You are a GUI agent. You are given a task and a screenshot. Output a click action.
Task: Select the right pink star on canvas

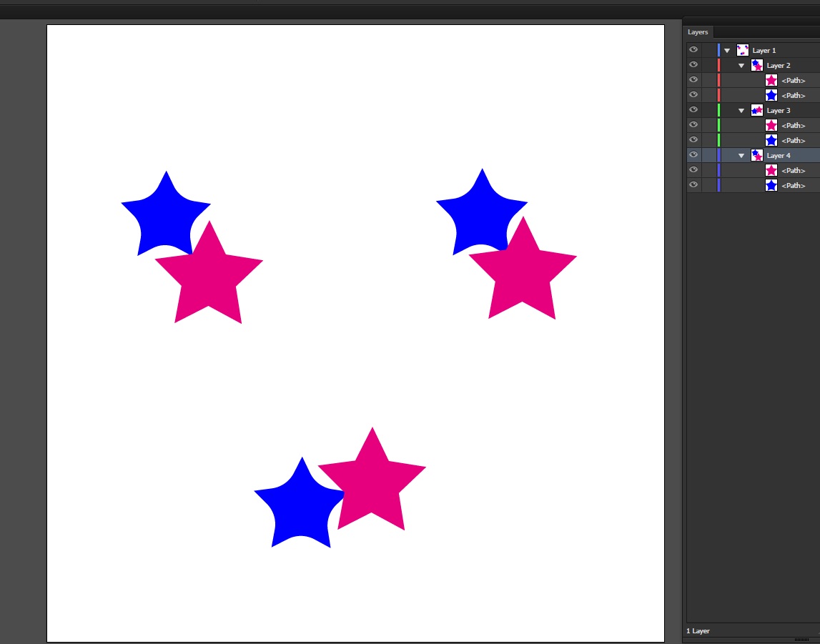tap(523, 271)
